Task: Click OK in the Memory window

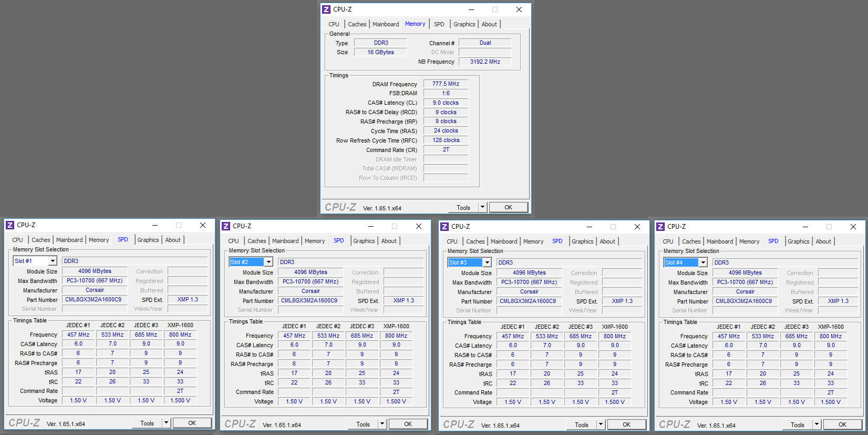Action: pos(508,207)
